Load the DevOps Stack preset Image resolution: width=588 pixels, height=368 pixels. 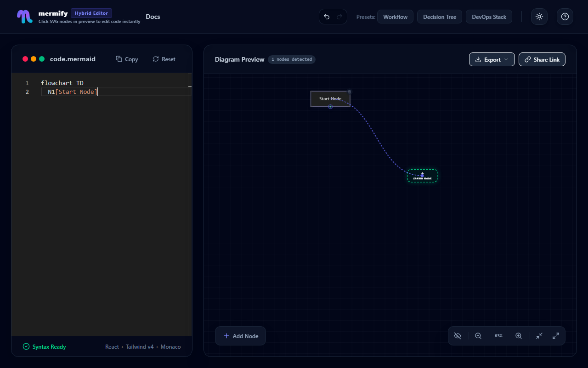pyautogui.click(x=489, y=17)
